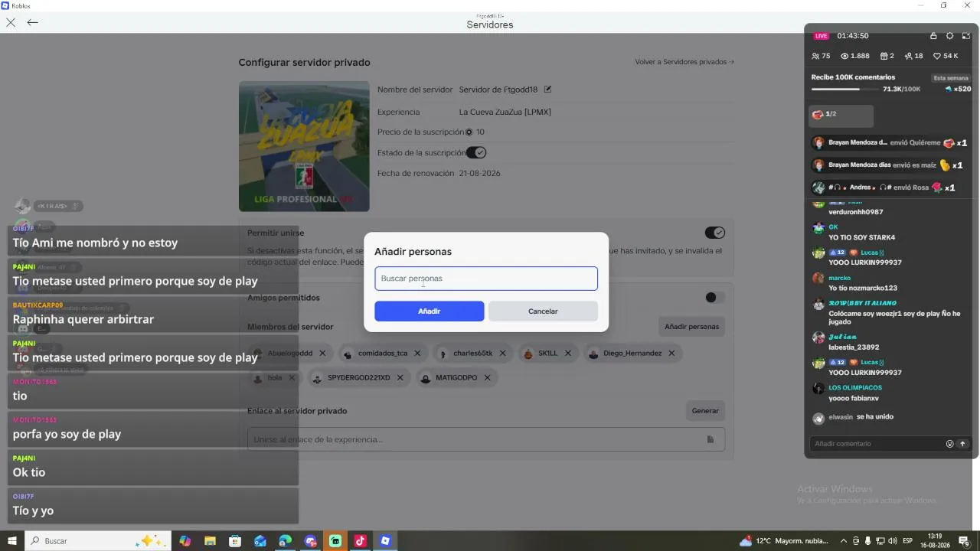Remove Diego_Hernandez from server members
Screen dimensions: 980x551
point(671,354)
